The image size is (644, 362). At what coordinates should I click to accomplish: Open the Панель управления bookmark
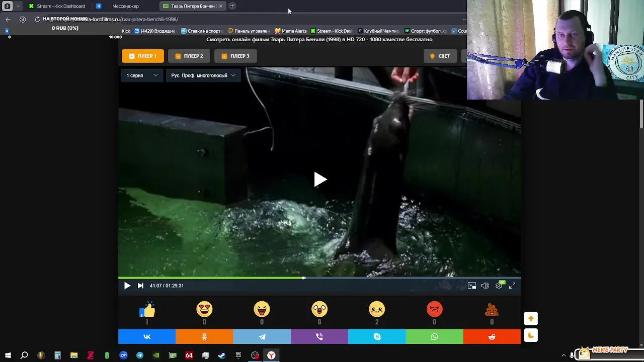pyautogui.click(x=249, y=31)
